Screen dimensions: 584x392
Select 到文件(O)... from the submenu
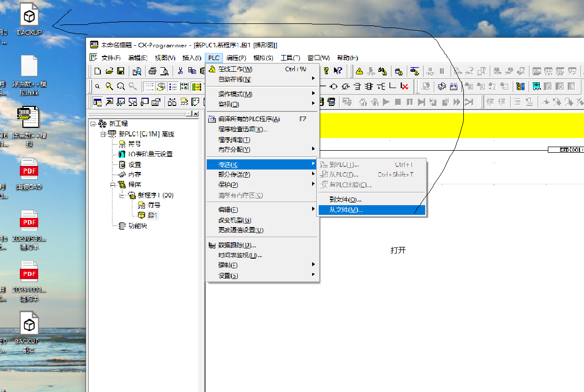pos(345,200)
